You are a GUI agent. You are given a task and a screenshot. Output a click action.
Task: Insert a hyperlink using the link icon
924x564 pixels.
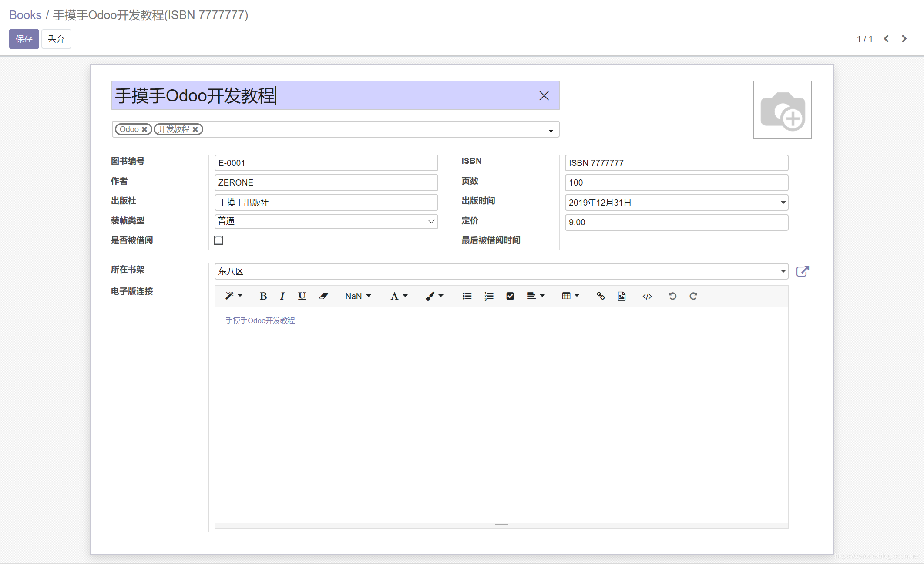pos(601,296)
